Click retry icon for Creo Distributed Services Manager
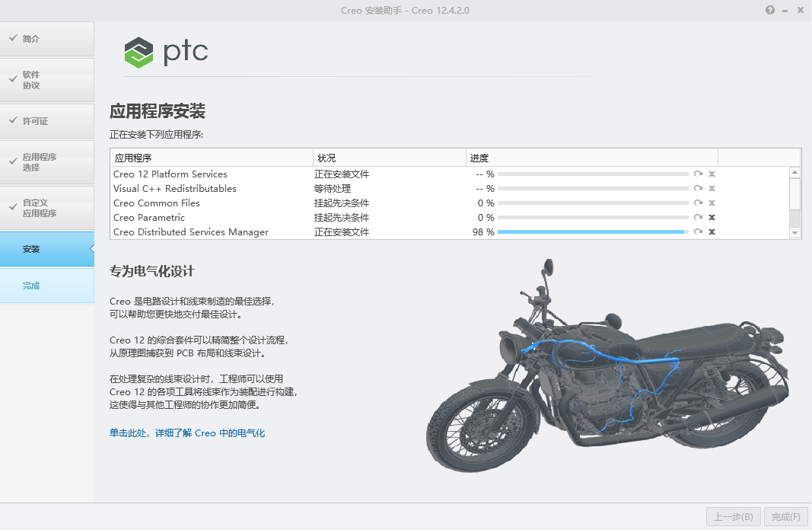812x530 pixels. click(x=698, y=232)
